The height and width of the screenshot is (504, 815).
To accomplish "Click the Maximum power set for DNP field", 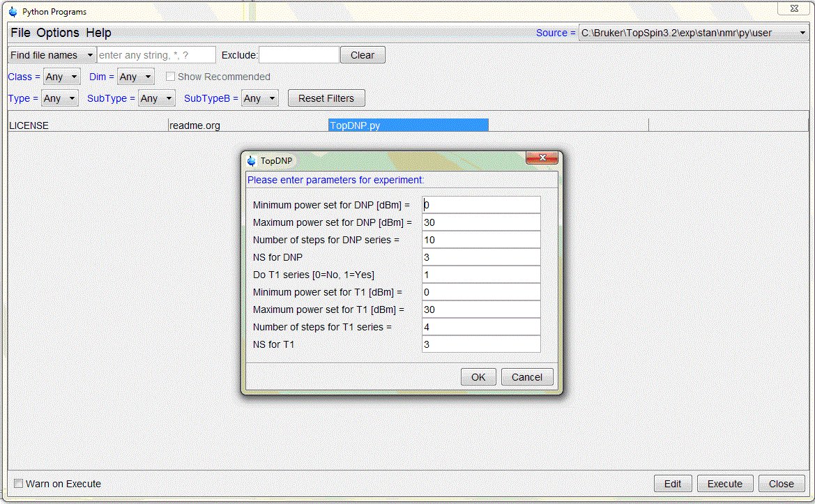I will [480, 222].
